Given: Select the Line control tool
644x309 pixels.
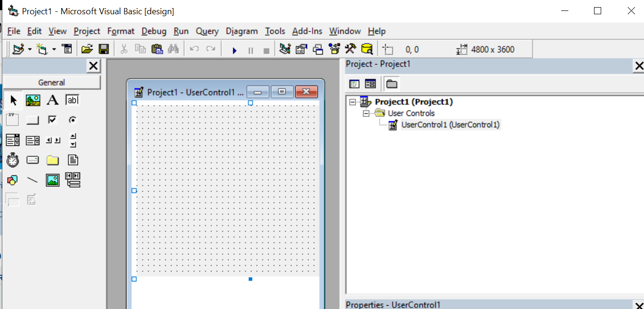Looking at the screenshot, I should coord(33,180).
